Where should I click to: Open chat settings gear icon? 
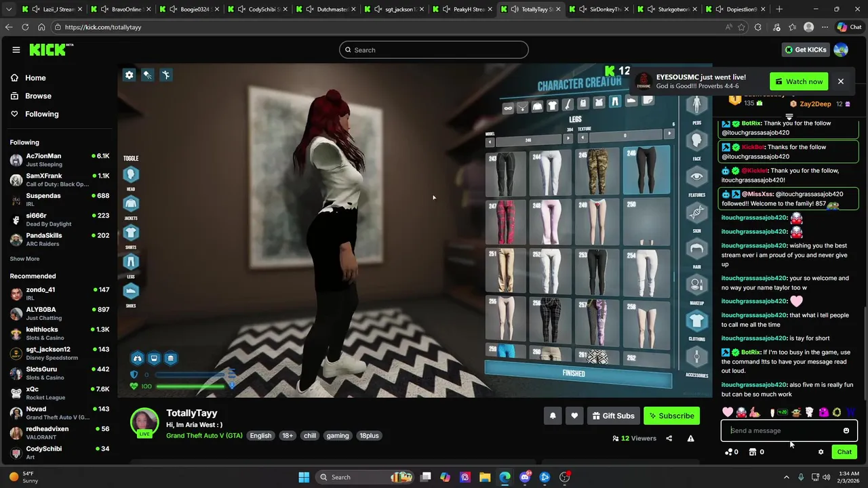pos(821,452)
